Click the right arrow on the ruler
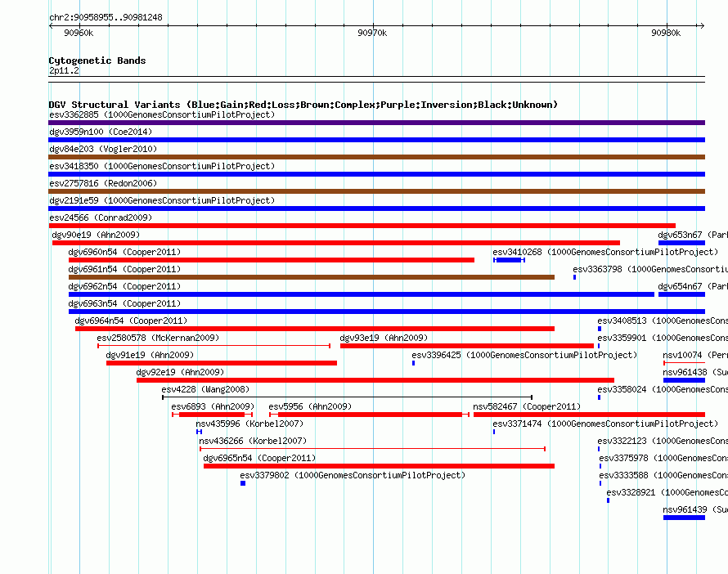This screenshot has width=728, height=574. click(702, 26)
